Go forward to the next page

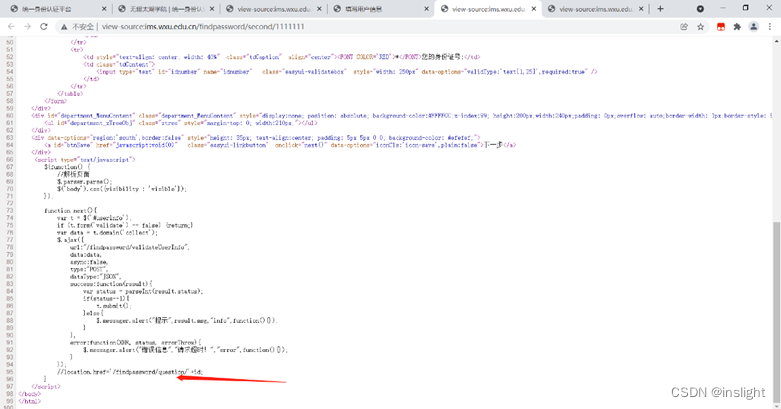point(27,26)
